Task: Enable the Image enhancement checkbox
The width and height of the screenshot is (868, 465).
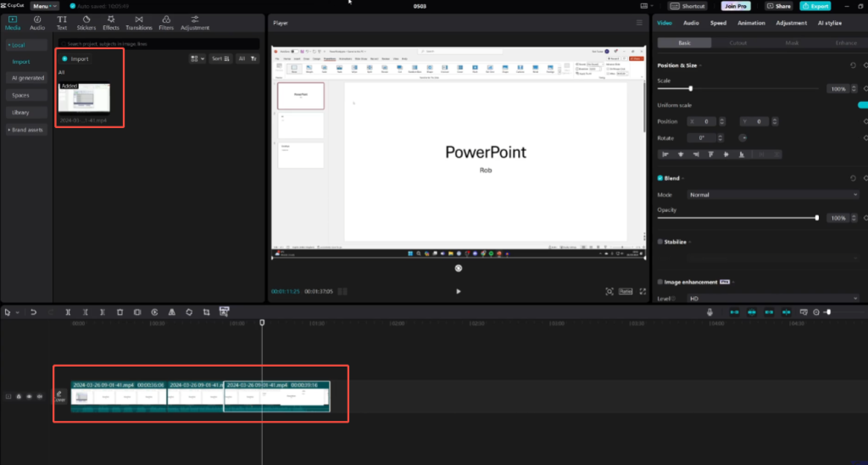Action: click(659, 282)
